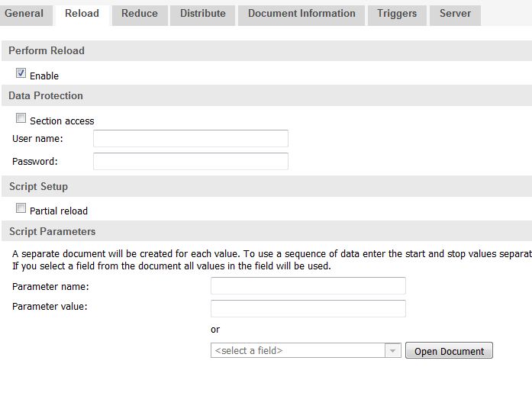
Task: Switch to the Triggers tab
Action: 397,14
